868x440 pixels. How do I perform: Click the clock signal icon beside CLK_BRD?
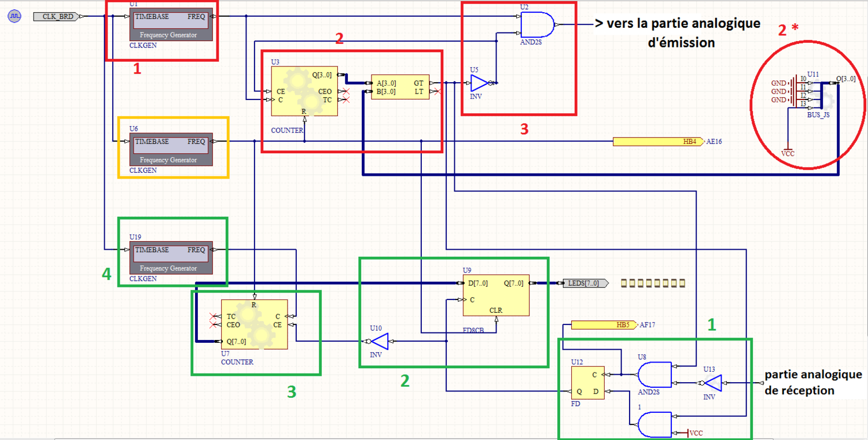tap(14, 16)
